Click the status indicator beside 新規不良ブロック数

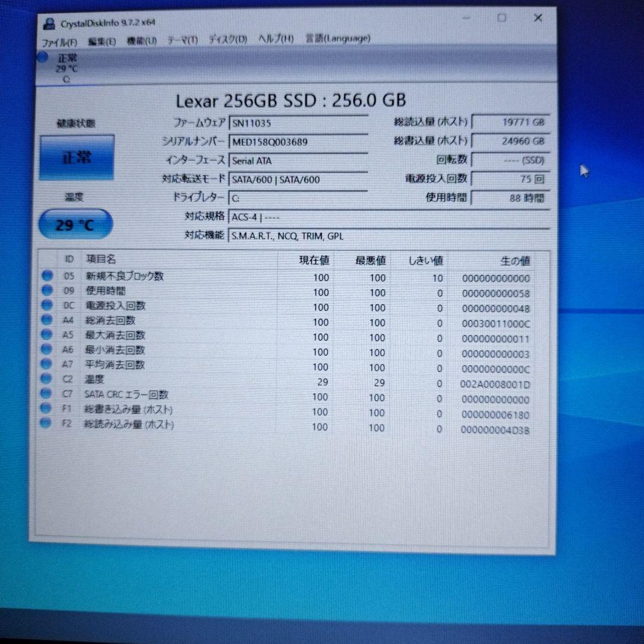point(45,276)
